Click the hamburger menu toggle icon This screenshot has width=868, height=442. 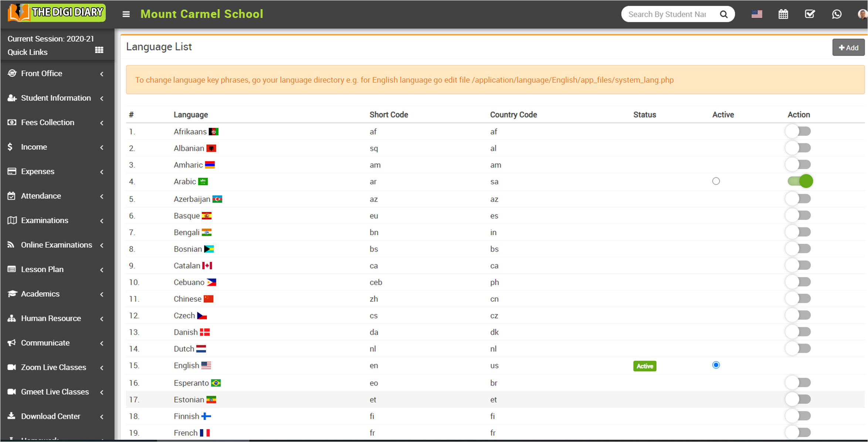click(126, 14)
